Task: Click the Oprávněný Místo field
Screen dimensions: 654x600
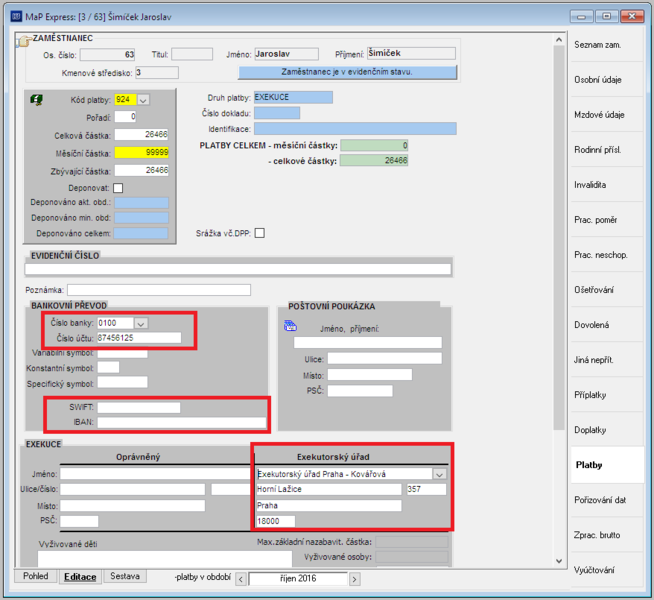Action: [133, 506]
